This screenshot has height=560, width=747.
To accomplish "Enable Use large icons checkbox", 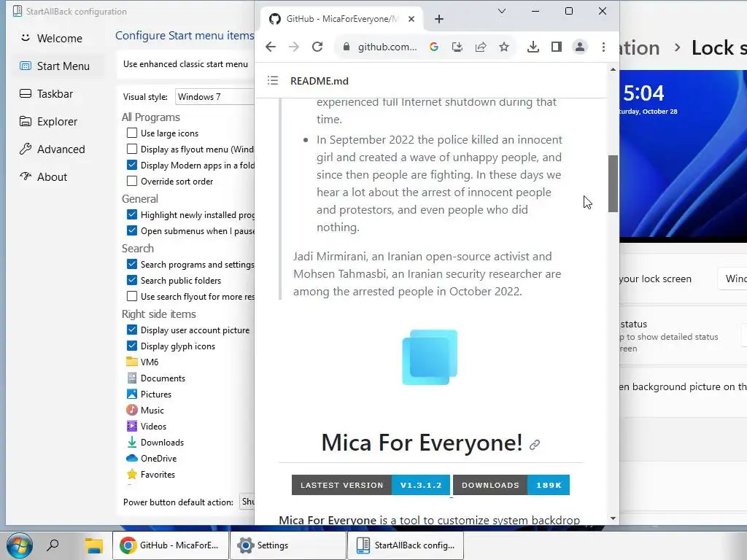I will coord(132,133).
